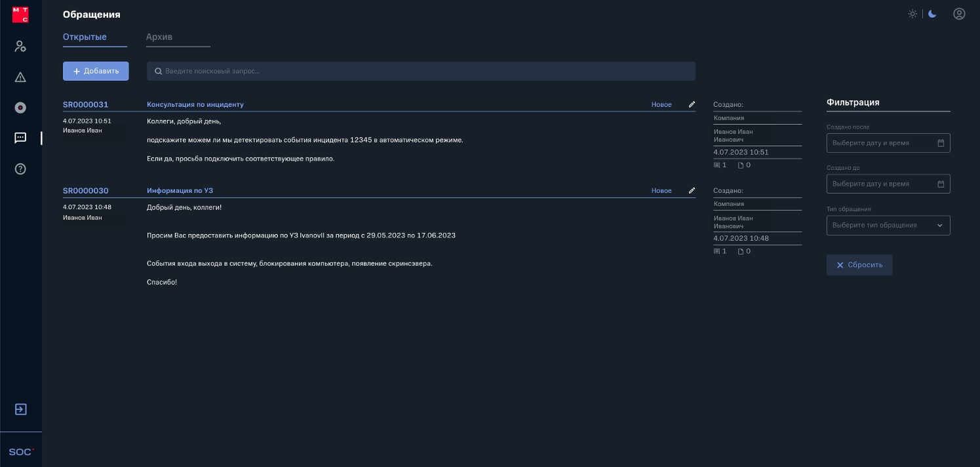Open request link SR0000030
Screen dimensions: 980x467
[86, 191]
